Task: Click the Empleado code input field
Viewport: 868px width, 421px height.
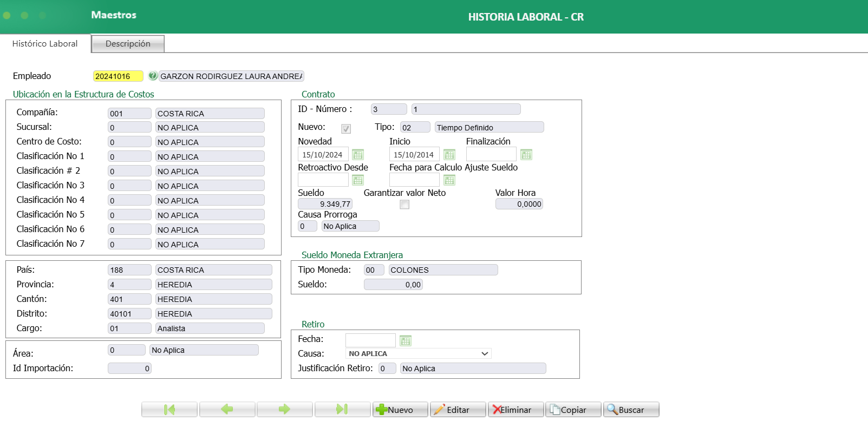Action: [118, 76]
